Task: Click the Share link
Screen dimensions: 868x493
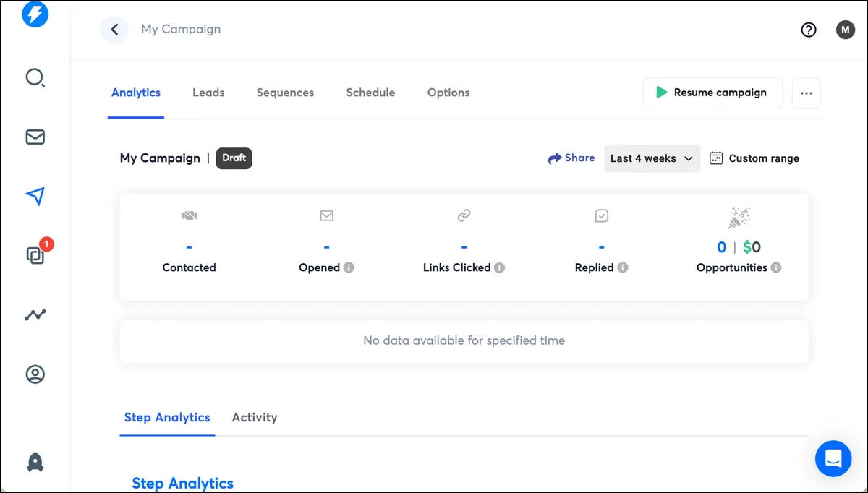Action: coord(571,158)
